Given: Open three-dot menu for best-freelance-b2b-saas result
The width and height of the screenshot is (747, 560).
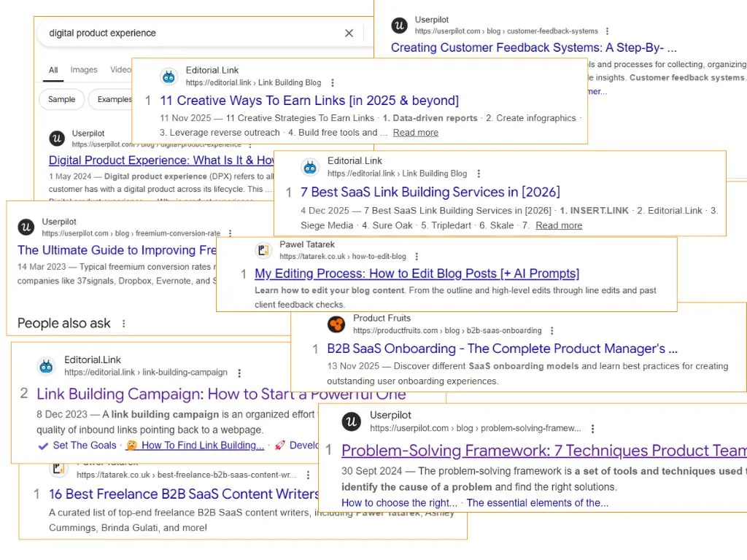Looking at the screenshot, I should pos(309,475).
